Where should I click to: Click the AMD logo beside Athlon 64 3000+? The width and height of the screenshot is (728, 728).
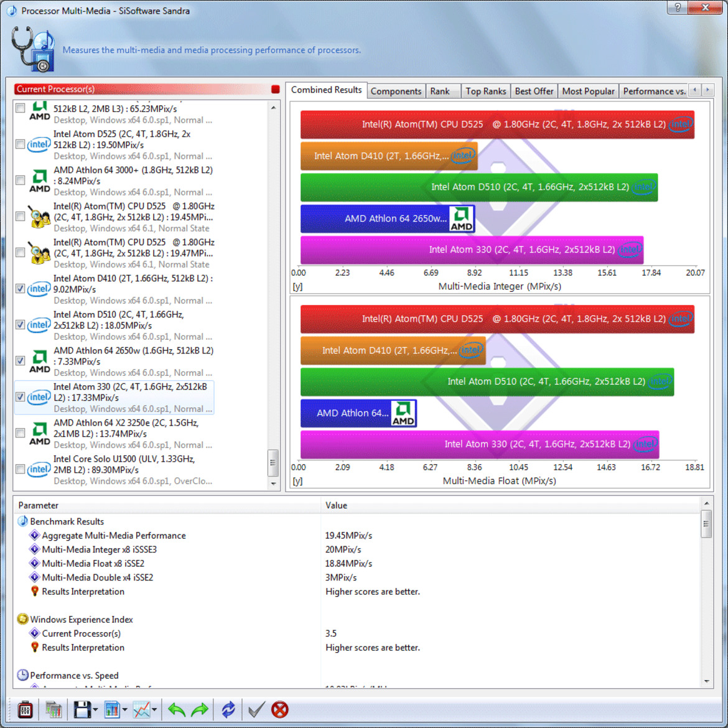click(40, 180)
